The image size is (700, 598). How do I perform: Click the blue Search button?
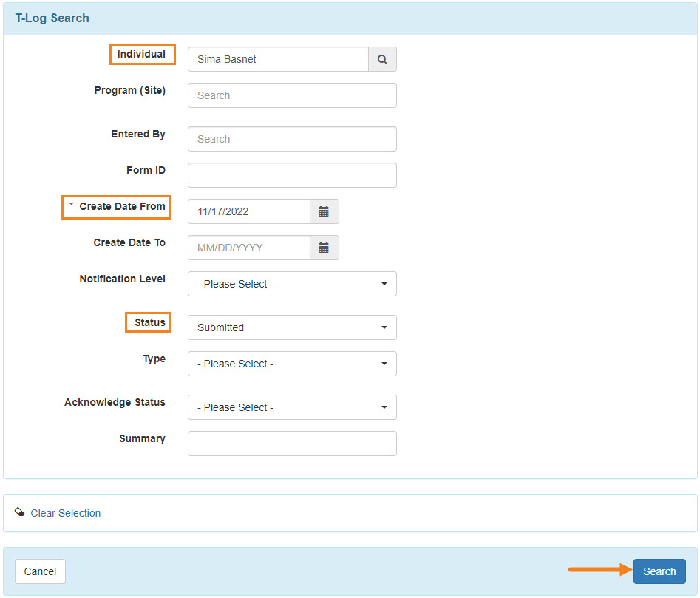click(659, 571)
